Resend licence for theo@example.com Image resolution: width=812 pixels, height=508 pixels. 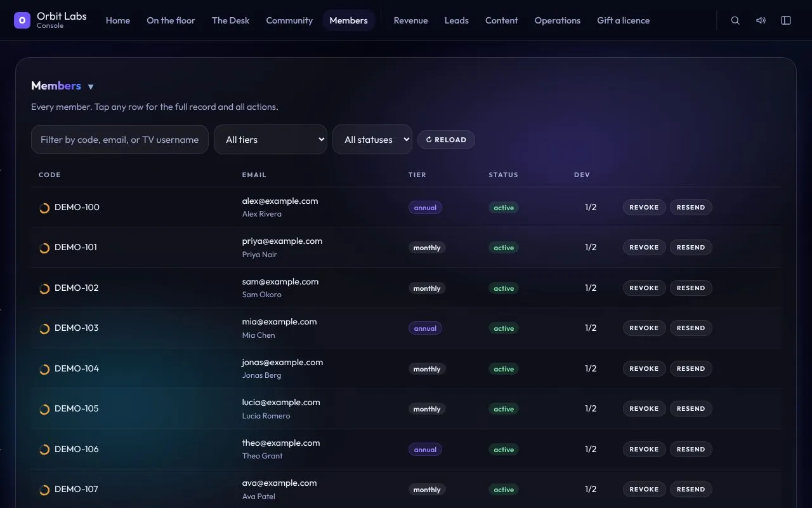click(691, 449)
